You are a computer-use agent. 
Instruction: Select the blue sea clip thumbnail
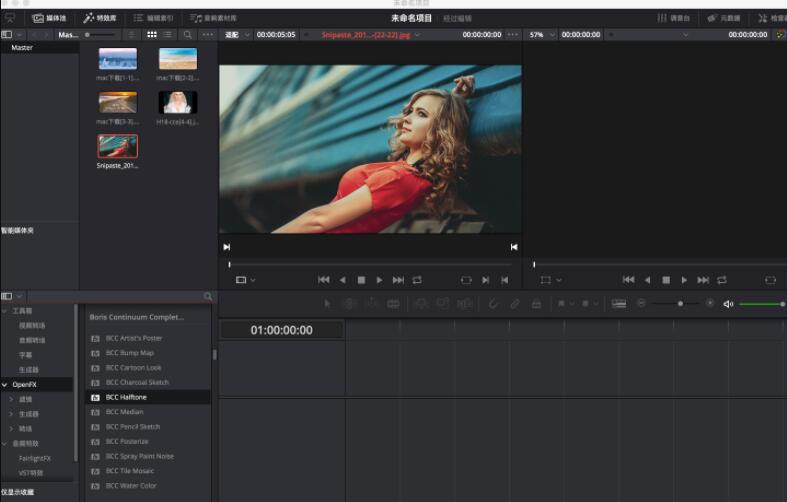117,59
